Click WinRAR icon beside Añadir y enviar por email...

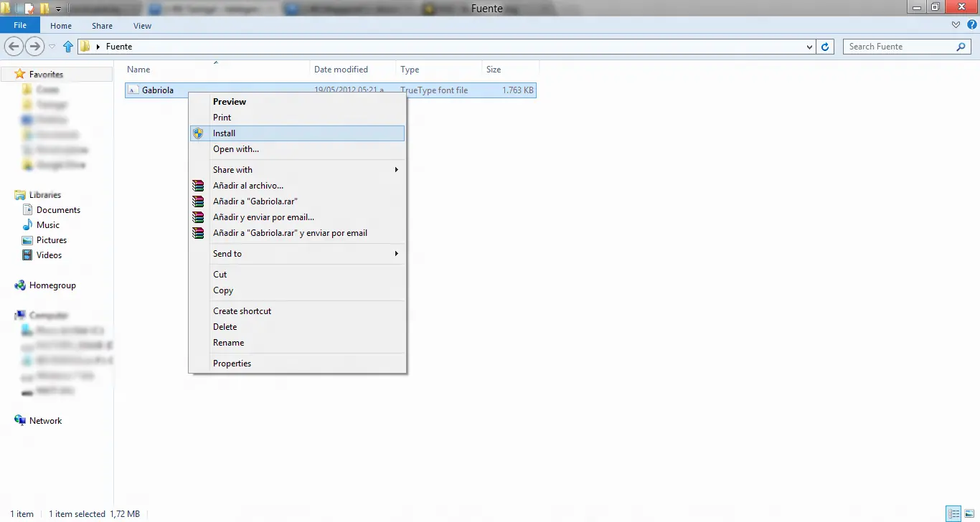coord(198,217)
